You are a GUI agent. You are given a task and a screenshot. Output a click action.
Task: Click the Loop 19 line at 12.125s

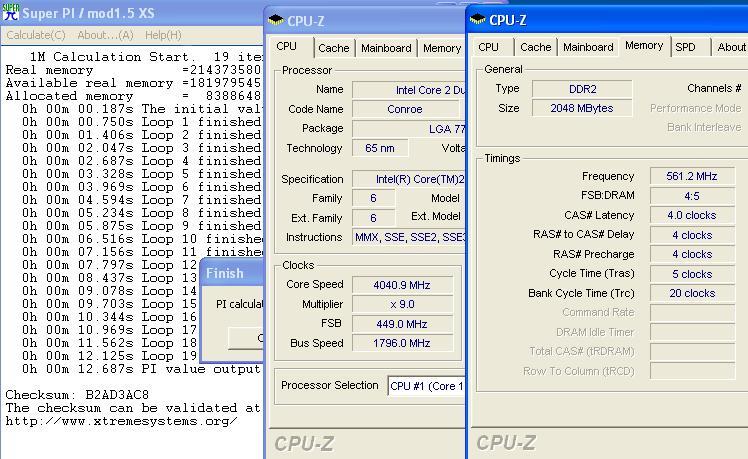110,356
